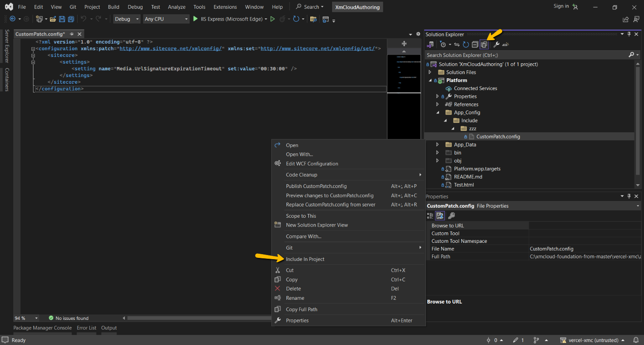Viewport: 644px width, 345px height.
Task: Click the Git branches icon in status bar
Action: click(536, 340)
